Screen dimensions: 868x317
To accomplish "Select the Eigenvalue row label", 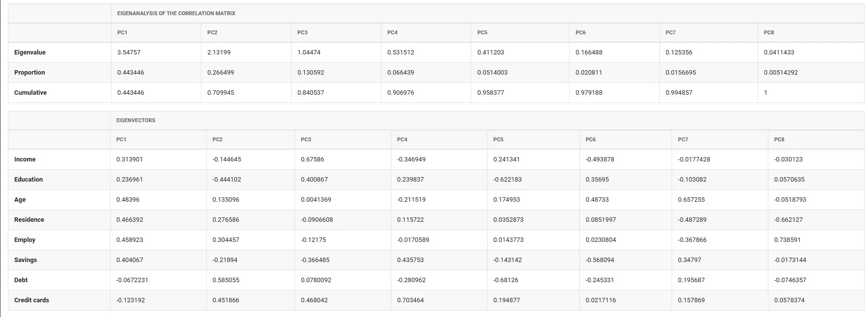I will coord(30,53).
